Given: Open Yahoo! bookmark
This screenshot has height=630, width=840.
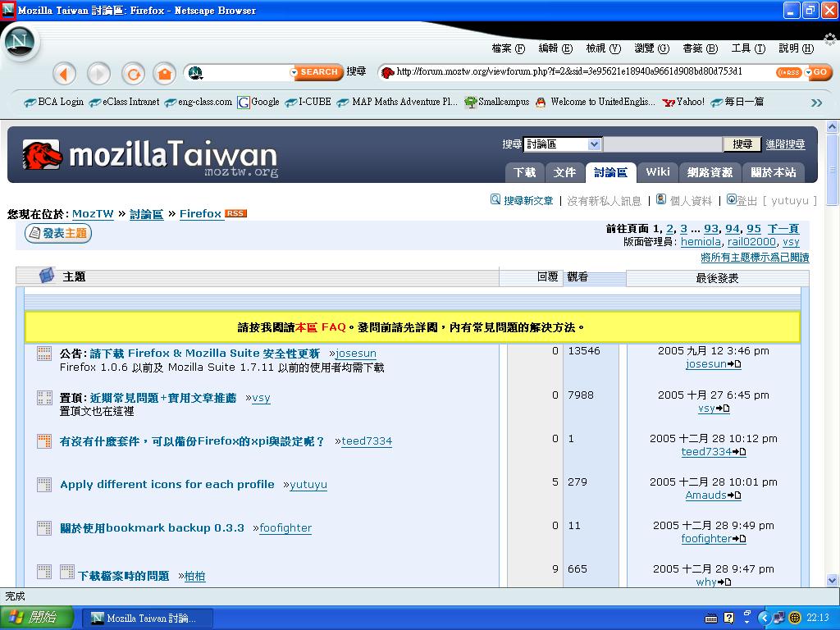Looking at the screenshot, I should click(683, 102).
